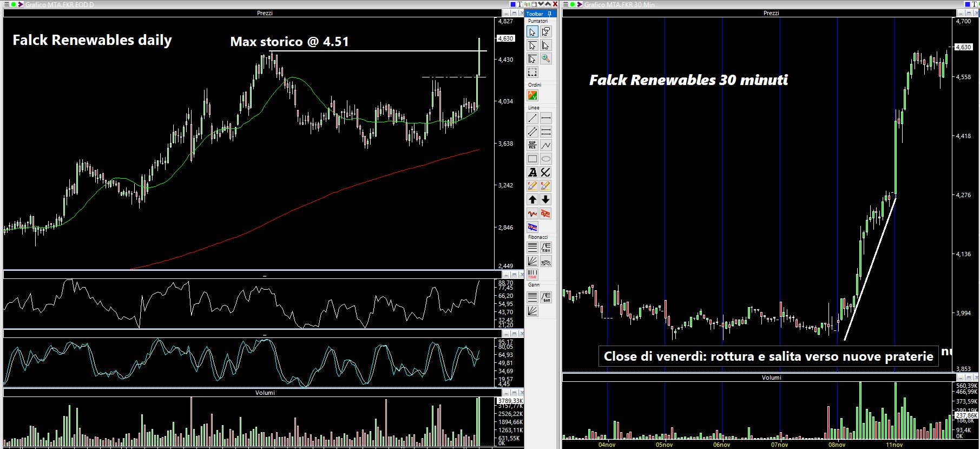Click the Prezzi header of the 30 Min chart

coord(771,13)
